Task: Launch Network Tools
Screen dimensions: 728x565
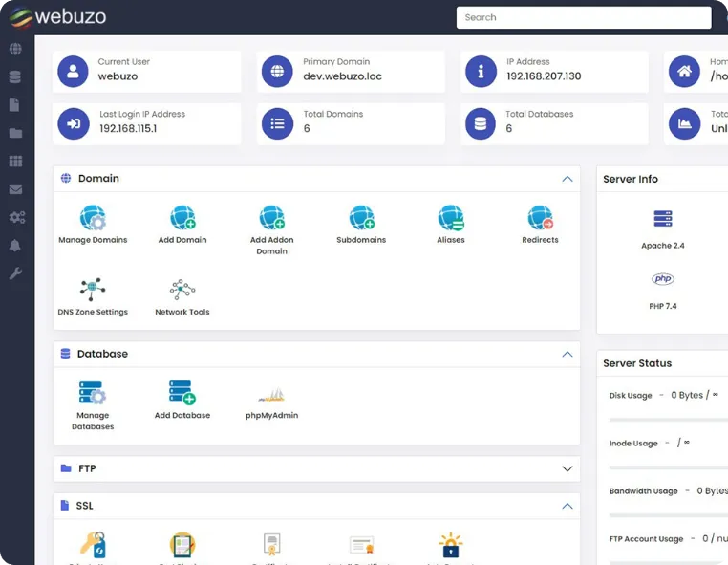Action: (182, 291)
